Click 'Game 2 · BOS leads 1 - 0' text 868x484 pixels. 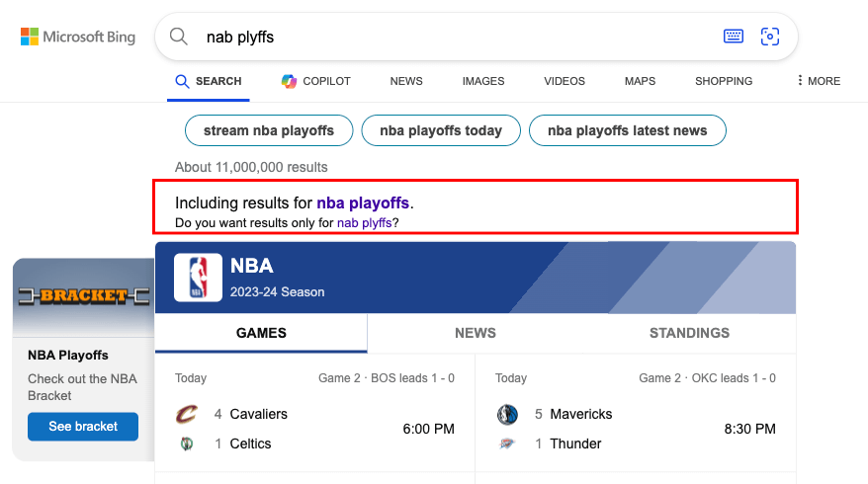pyautogui.click(x=387, y=378)
